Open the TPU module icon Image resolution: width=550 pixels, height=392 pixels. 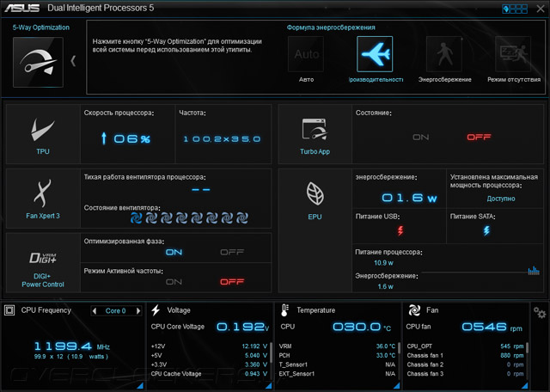pos(43,130)
